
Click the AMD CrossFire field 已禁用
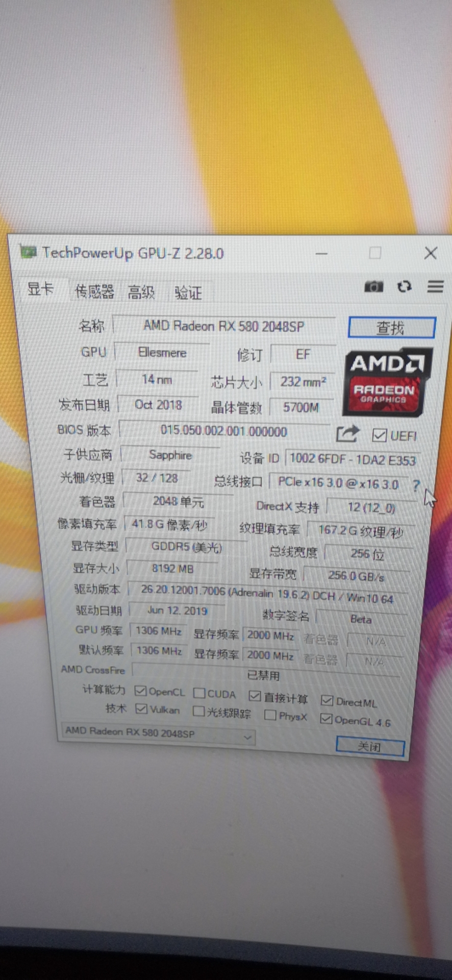click(x=266, y=673)
